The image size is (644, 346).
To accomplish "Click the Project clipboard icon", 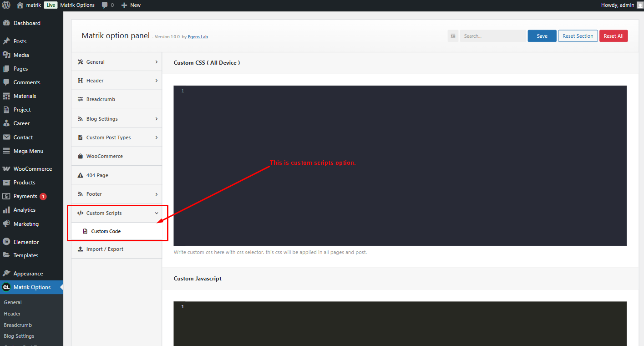I will pyautogui.click(x=6, y=110).
